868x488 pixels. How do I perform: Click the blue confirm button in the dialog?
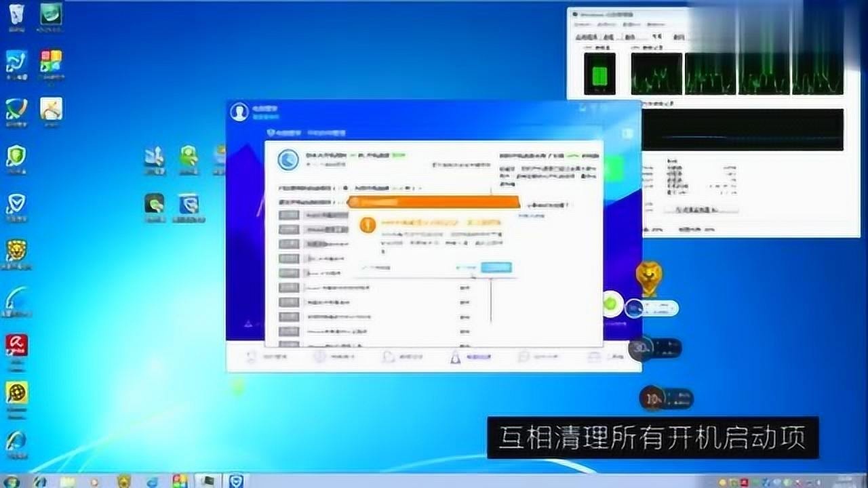coord(496,268)
